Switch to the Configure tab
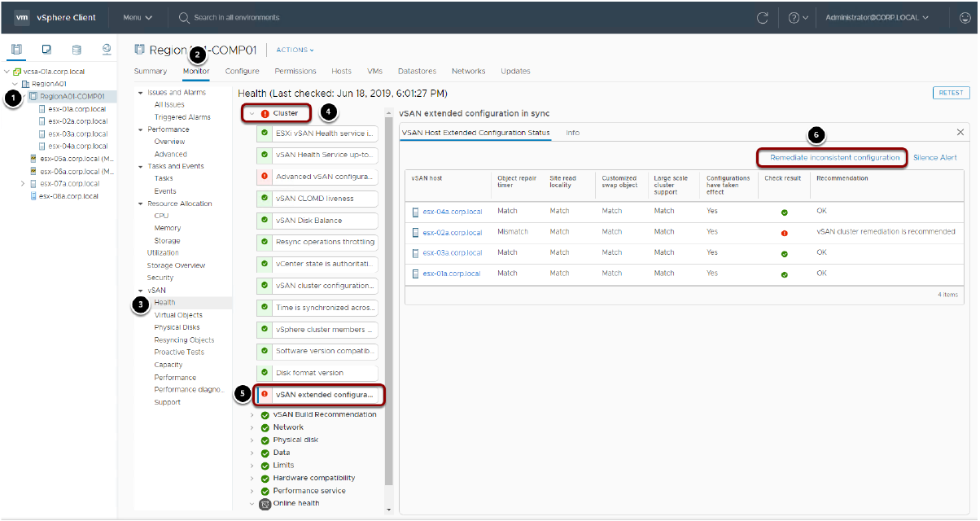Viewport: 980px width, 521px height. (243, 72)
